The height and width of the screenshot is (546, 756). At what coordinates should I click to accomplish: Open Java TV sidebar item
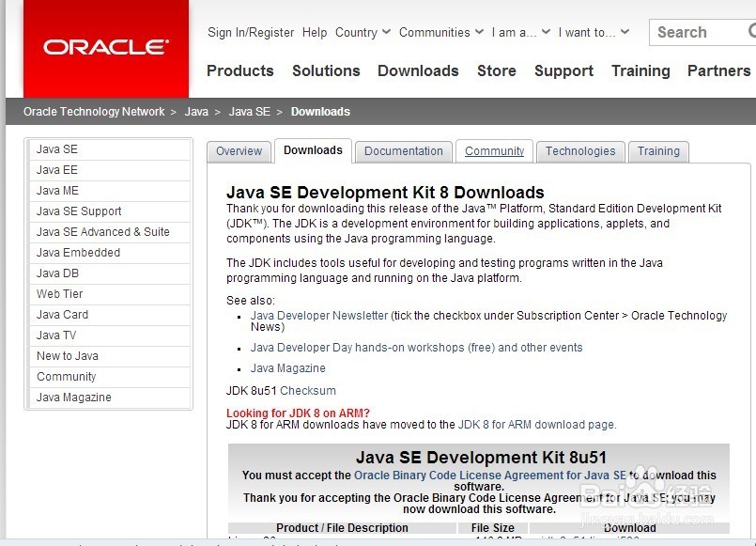pyautogui.click(x=110, y=335)
